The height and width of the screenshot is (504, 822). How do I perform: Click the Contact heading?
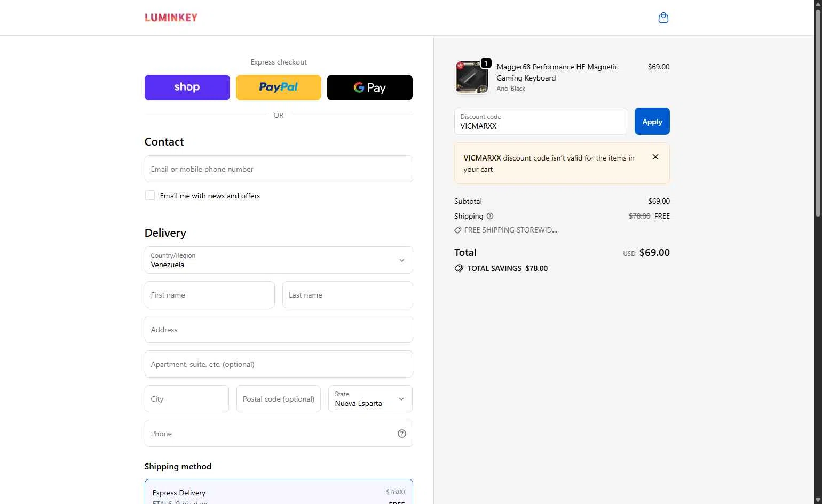[164, 142]
